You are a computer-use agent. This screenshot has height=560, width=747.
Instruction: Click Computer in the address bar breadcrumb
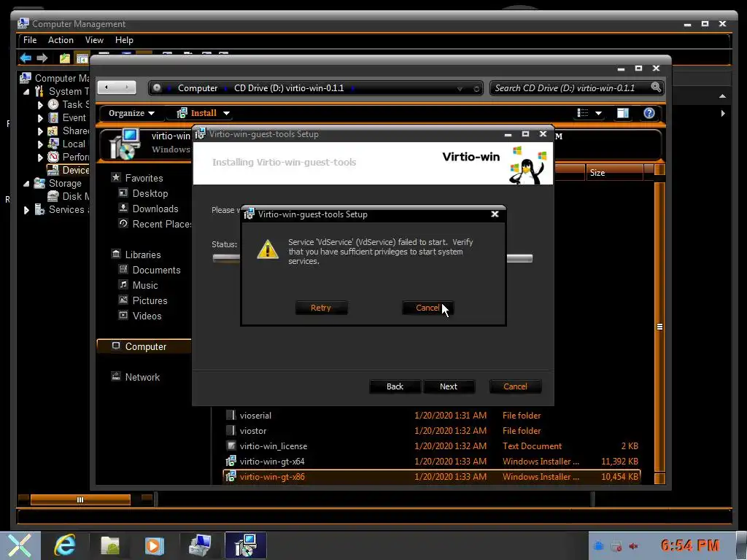(198, 88)
